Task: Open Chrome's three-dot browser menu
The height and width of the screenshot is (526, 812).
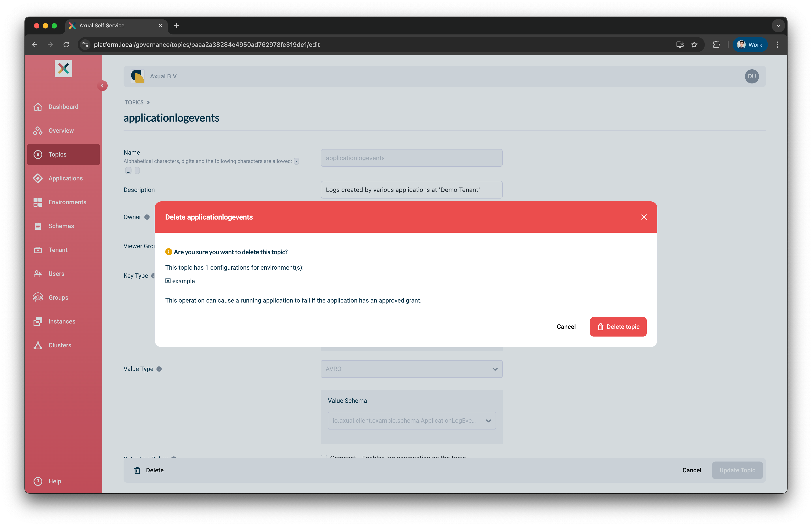Action: tap(777, 44)
